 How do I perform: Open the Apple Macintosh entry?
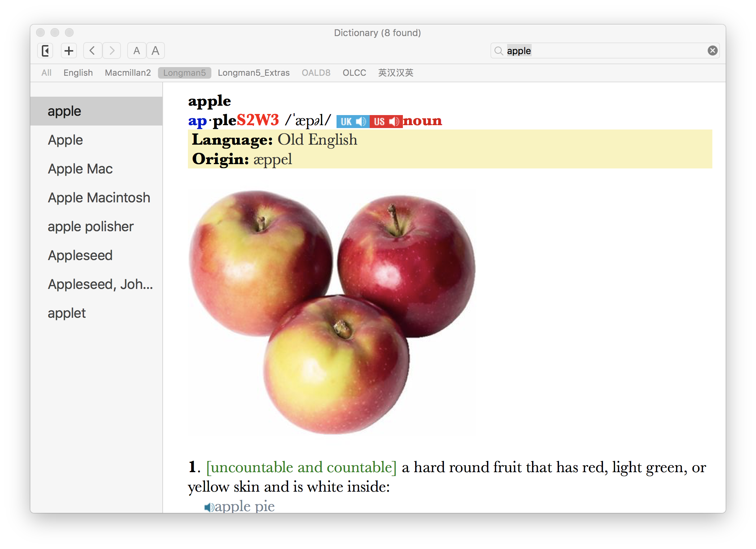pyautogui.click(x=99, y=198)
